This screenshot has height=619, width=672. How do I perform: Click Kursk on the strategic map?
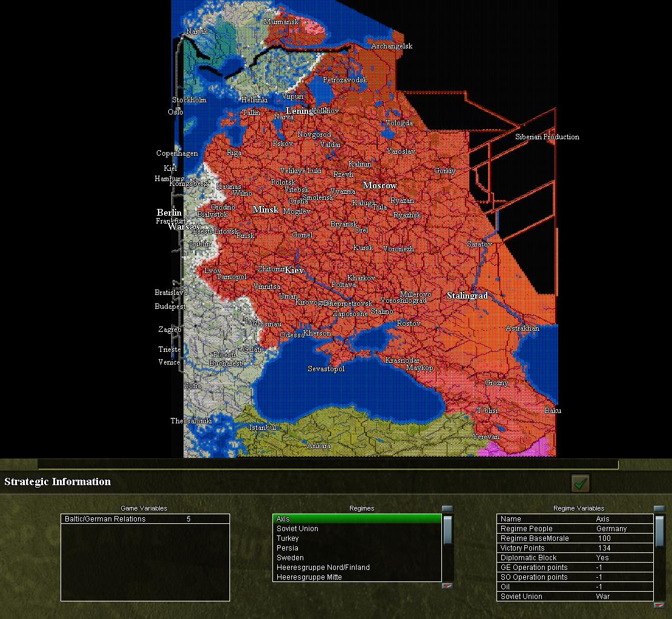[x=363, y=247]
